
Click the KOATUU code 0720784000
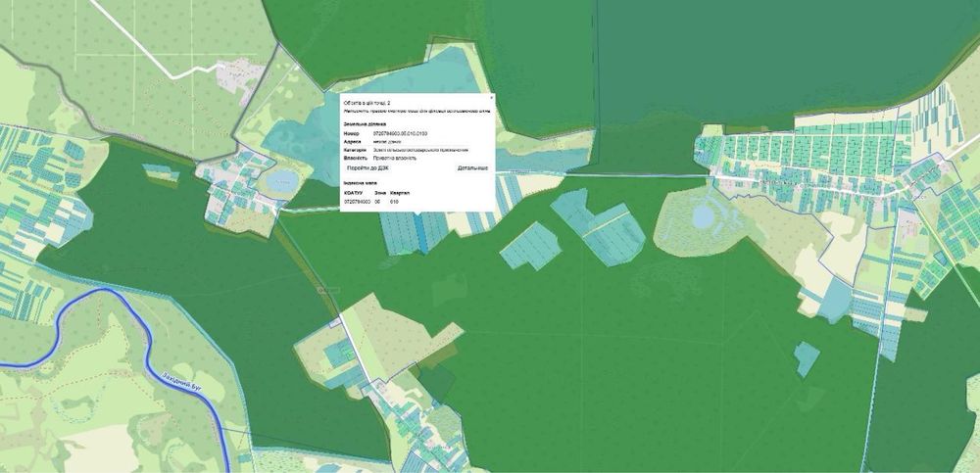(357, 202)
